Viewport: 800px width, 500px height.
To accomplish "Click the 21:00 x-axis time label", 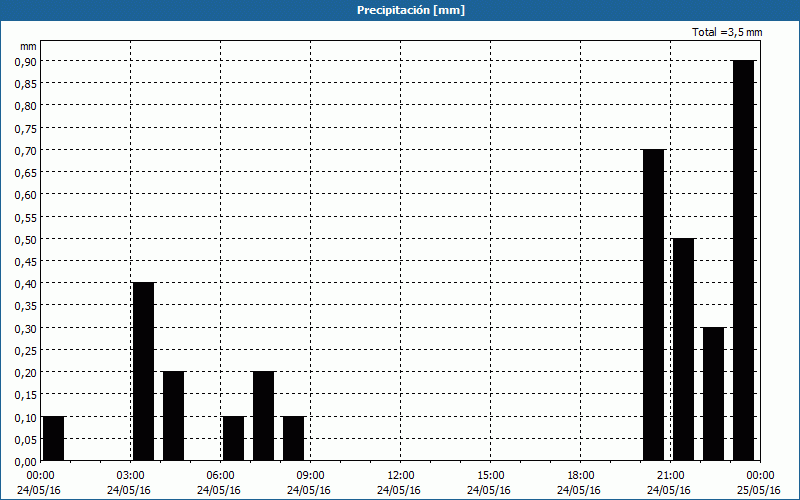I will [x=670, y=476].
